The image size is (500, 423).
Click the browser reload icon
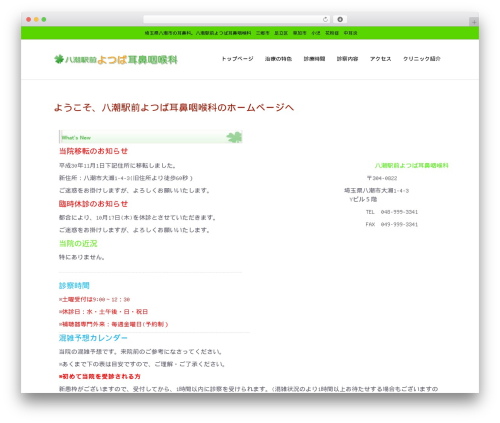[325, 19]
